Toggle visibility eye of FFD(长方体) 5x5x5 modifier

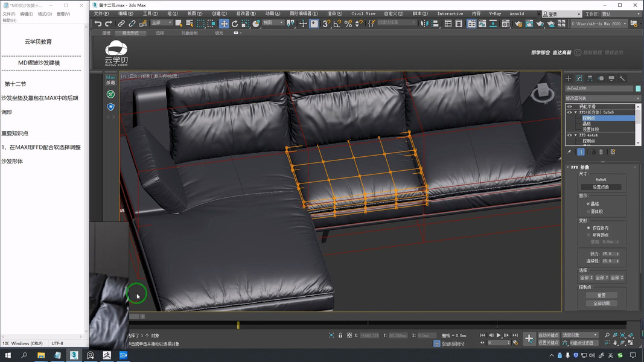tap(569, 112)
